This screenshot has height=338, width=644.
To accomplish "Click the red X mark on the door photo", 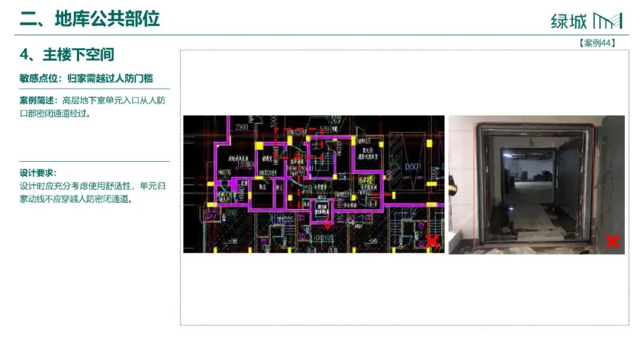I will pyautogui.click(x=612, y=241).
